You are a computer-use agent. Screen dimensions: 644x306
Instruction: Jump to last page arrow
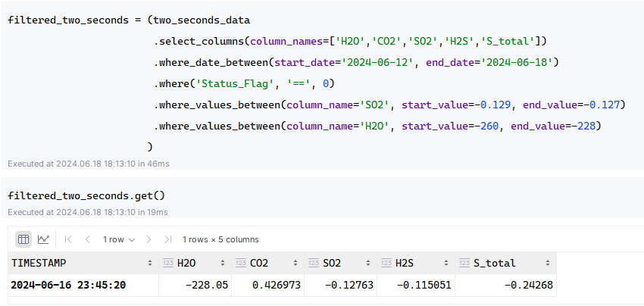tap(167, 239)
